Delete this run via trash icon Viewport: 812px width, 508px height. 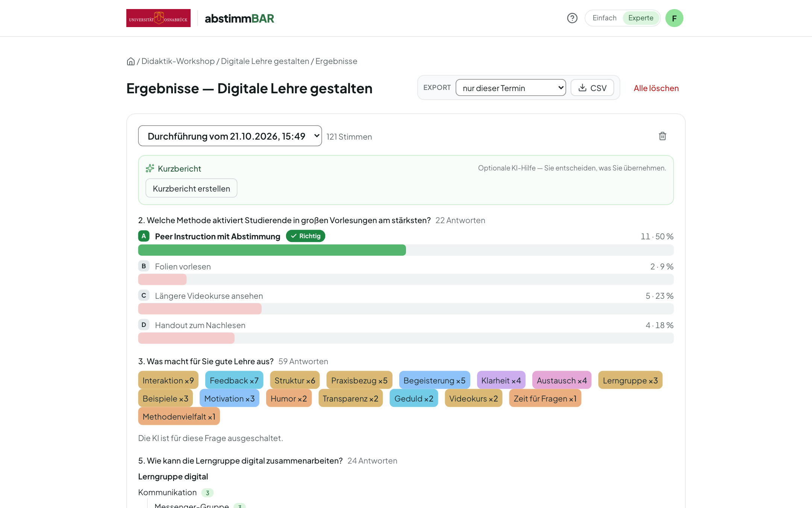tap(662, 136)
